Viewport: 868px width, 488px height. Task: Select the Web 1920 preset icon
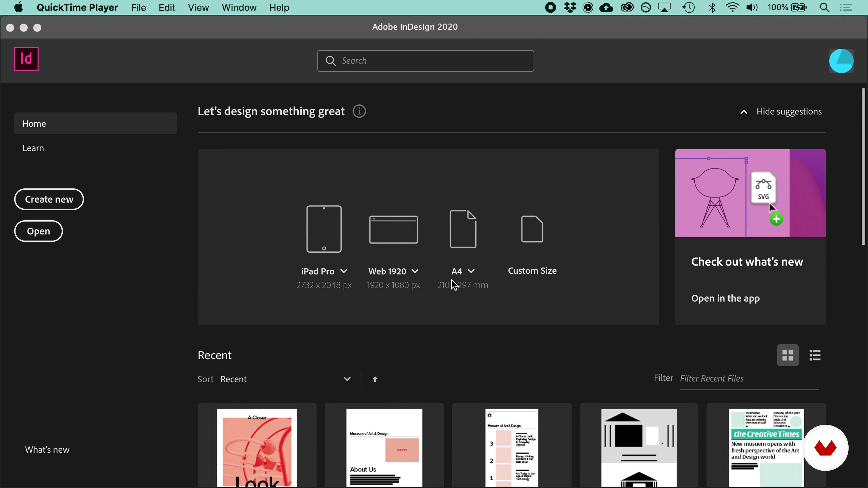pos(393,229)
